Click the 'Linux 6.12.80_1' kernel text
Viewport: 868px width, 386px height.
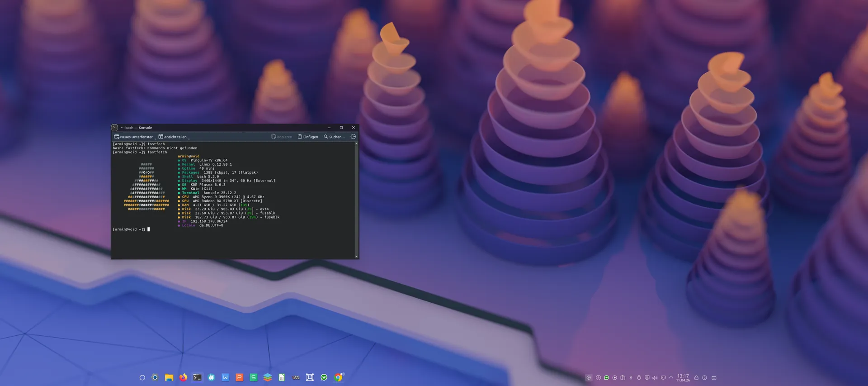(216, 164)
